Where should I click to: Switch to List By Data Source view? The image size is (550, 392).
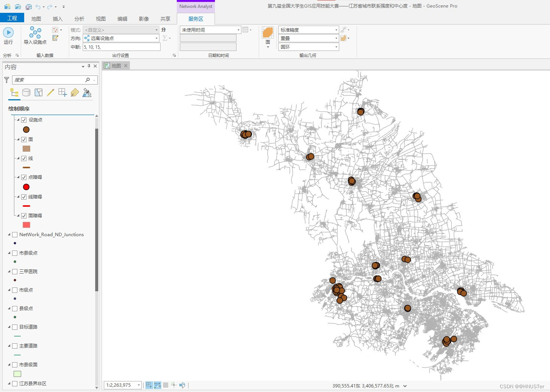26,92
